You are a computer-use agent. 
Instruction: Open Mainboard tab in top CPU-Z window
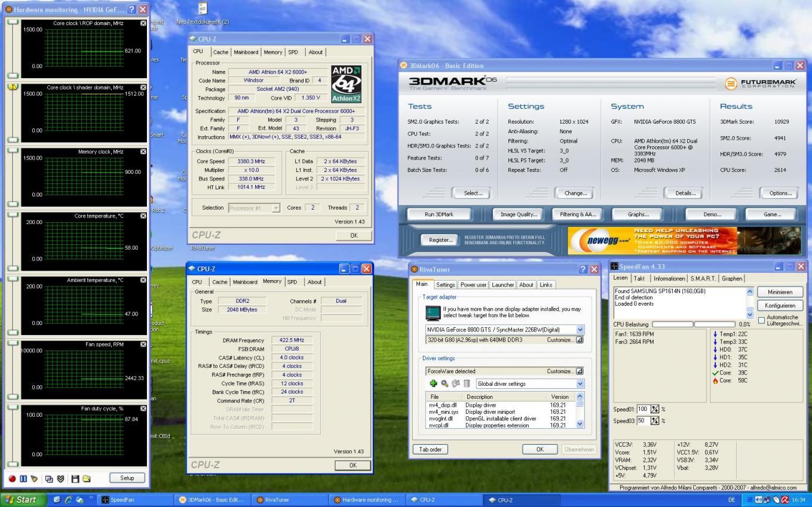246,53
